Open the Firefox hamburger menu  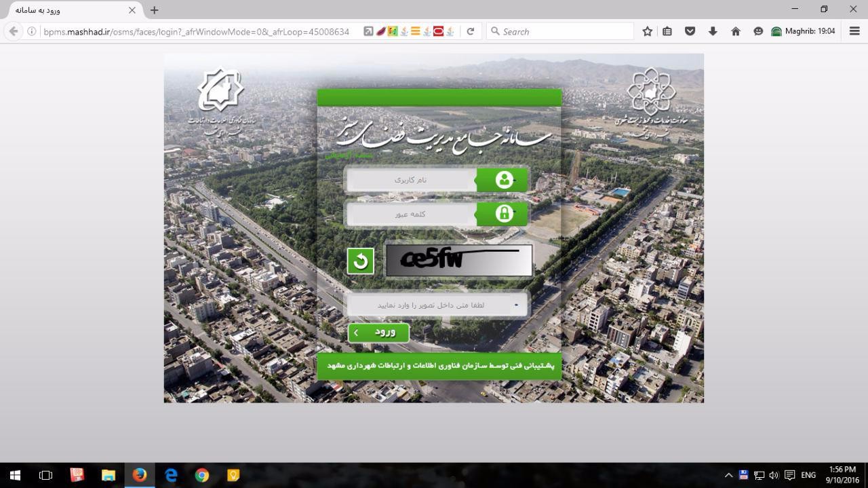854,31
